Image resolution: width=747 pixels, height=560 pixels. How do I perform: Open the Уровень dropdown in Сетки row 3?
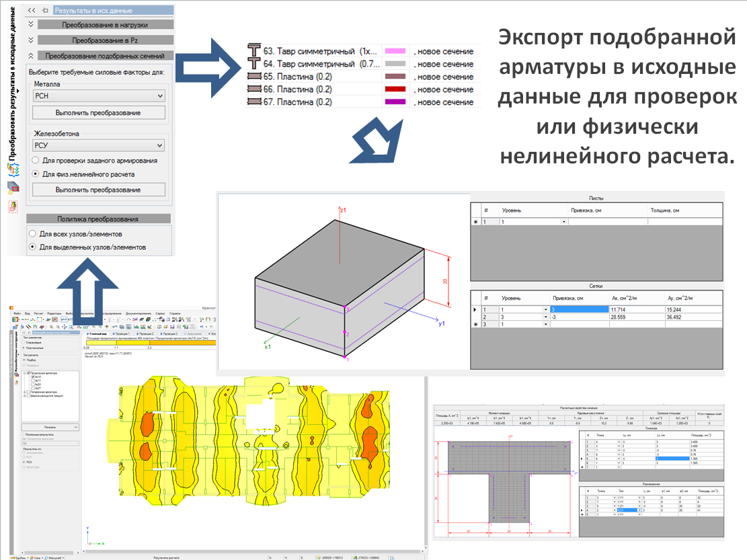point(545,324)
